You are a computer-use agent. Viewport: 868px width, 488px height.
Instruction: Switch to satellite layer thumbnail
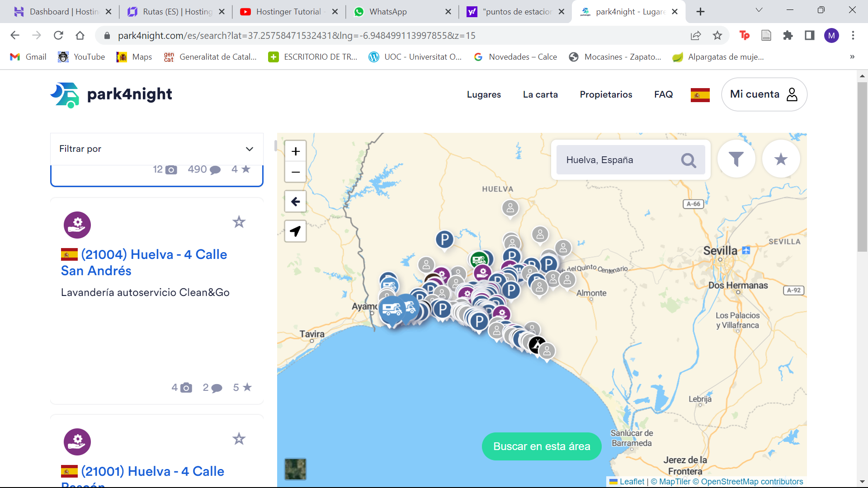295,469
